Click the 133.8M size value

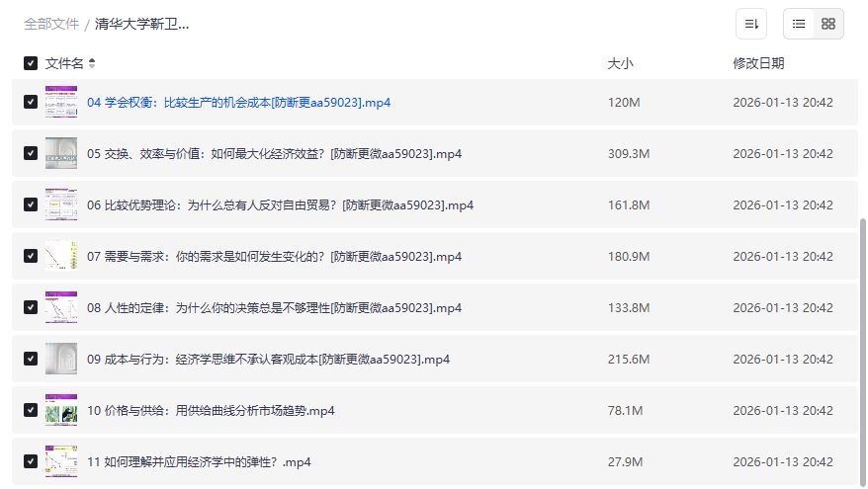629,308
